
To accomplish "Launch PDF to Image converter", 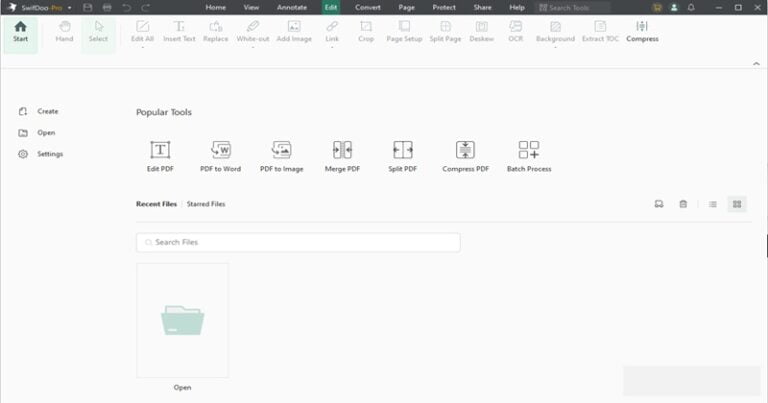I will point(282,156).
